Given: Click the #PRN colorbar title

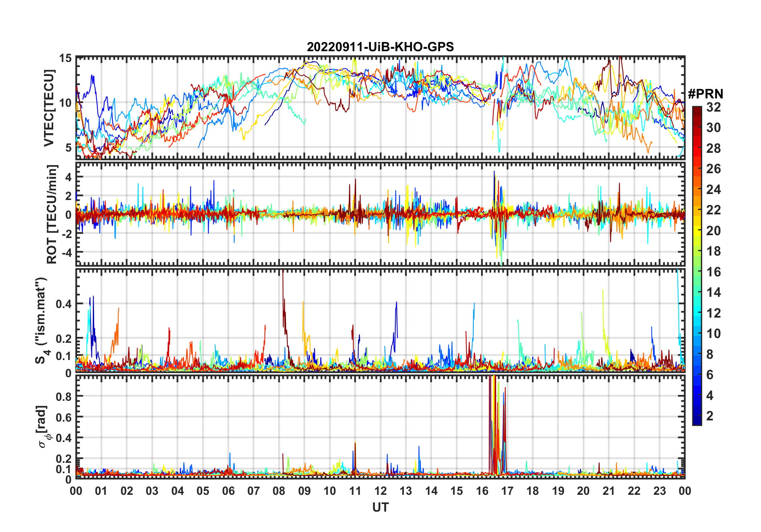Looking at the screenshot, I should click(705, 94).
